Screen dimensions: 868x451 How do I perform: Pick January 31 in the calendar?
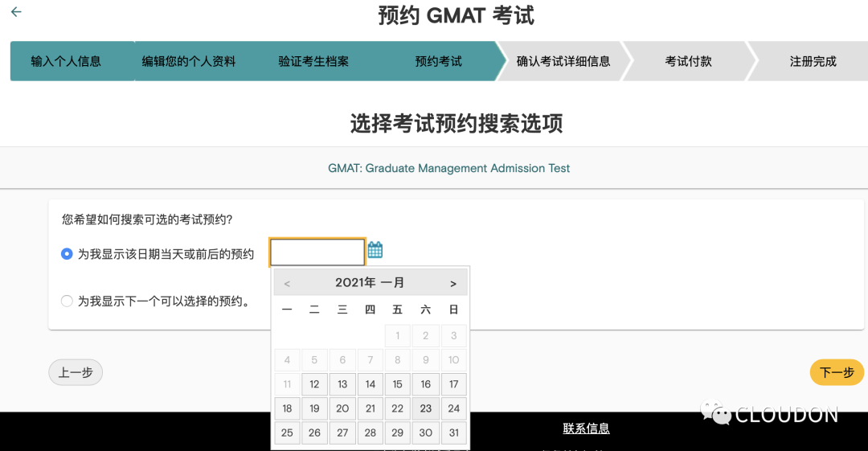pos(454,433)
